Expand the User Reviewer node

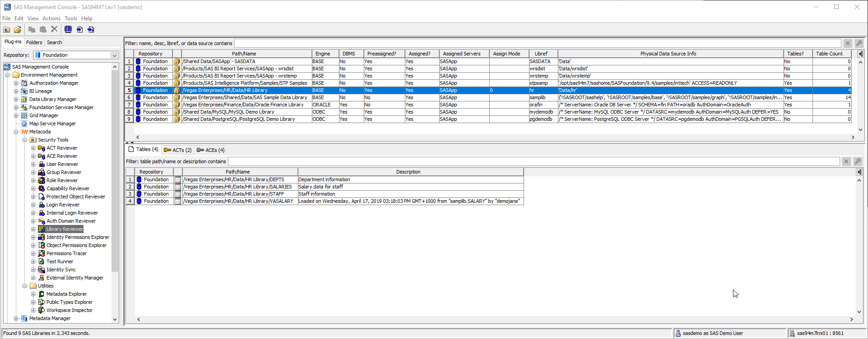point(33,164)
